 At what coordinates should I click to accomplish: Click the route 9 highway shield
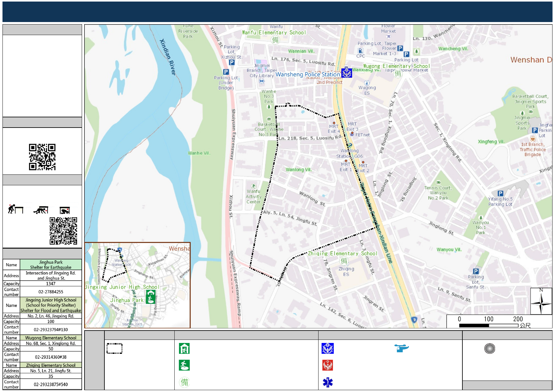[414, 320]
